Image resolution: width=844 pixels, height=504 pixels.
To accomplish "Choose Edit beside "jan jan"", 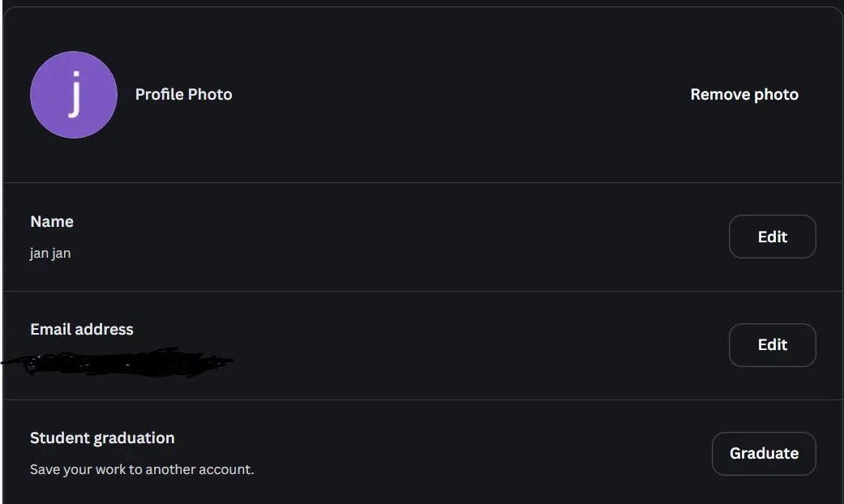I will tap(773, 237).
